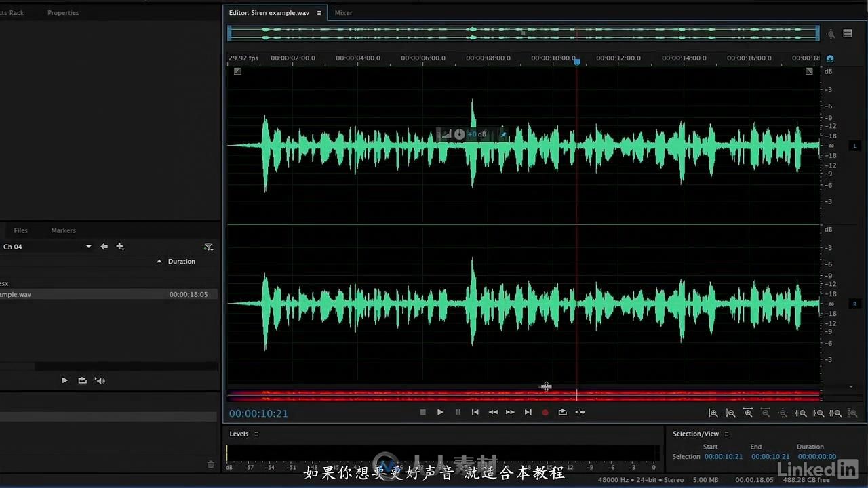Toggle the left channel L button

[x=855, y=146]
